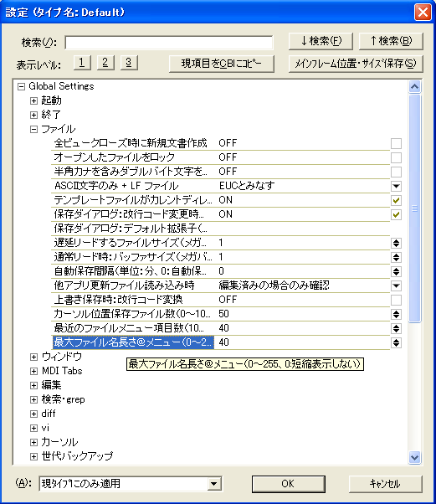Open the 他アプリ更新ファイル読み込み時 dropdown

[396, 285]
